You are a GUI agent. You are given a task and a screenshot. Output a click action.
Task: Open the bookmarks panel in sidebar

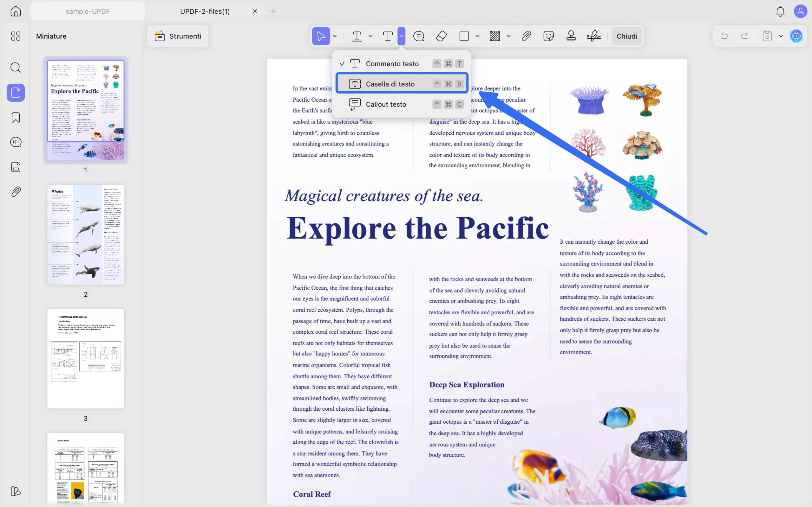tap(16, 118)
